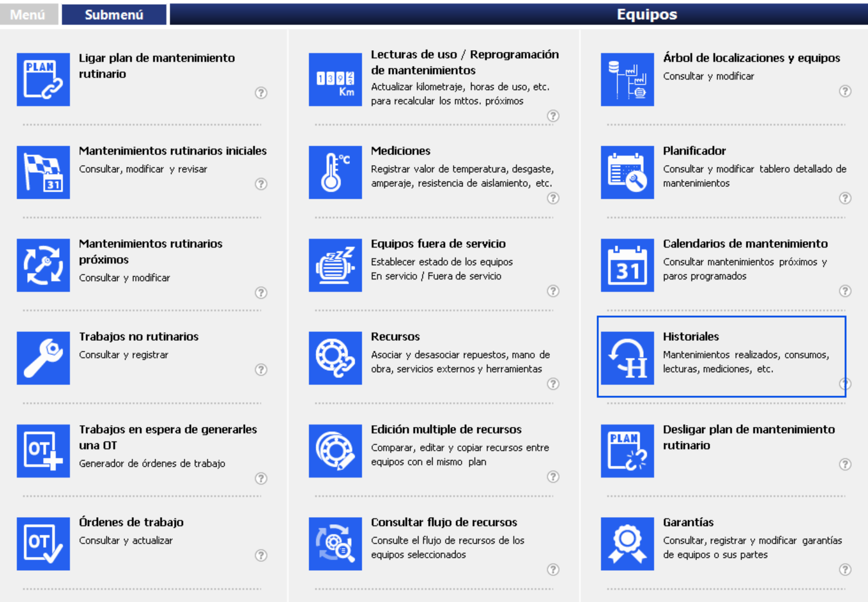Open the Calendarios de mantenimiento 31 icon
This screenshot has width=868, height=602.
[627, 265]
